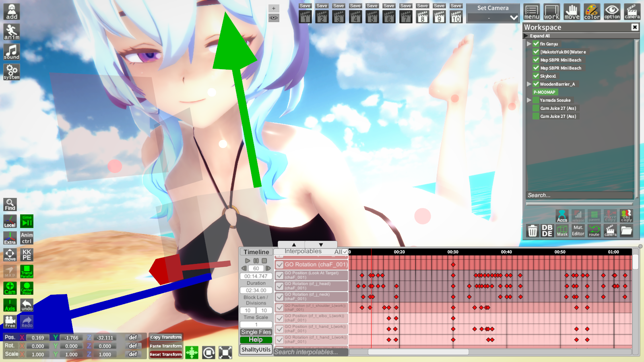Image resolution: width=644 pixels, height=362 pixels.
Task: Open the color tab
Action: (592, 12)
